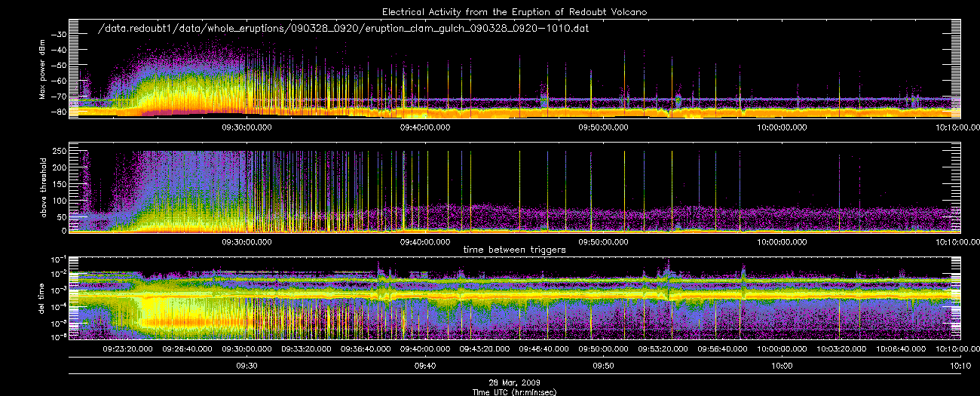Viewport: 980px width, 396px height.
Task: Click the '-60' tick on Max power axis
Action: tap(60, 81)
